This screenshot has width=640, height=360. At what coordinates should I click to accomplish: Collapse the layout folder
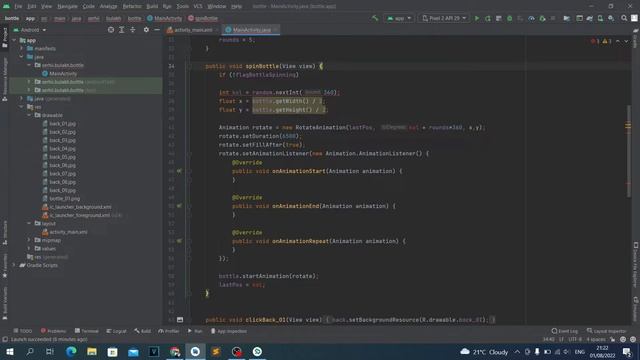click(29, 223)
